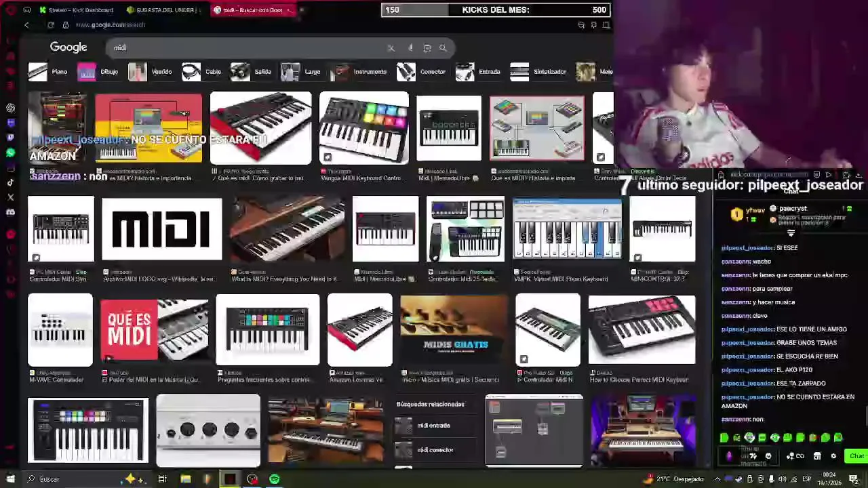Select the midi - Buscar con Google tab
868x488 pixels.
pyautogui.click(x=252, y=10)
